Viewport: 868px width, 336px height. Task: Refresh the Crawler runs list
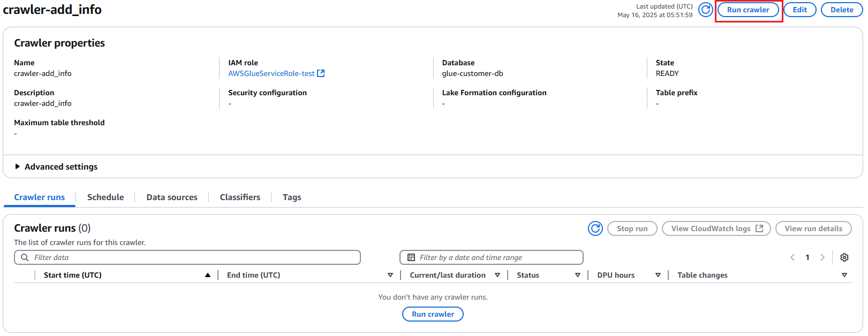595,228
